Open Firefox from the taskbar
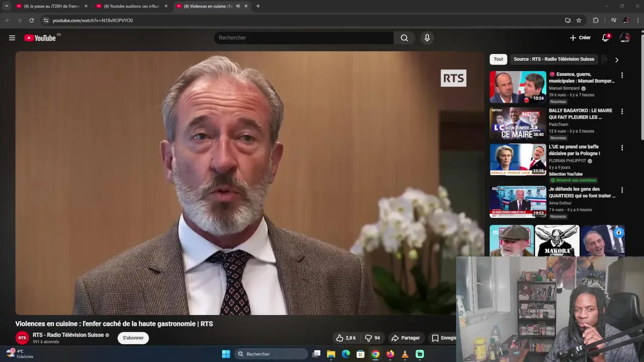This screenshot has width=644, height=362. (390, 354)
